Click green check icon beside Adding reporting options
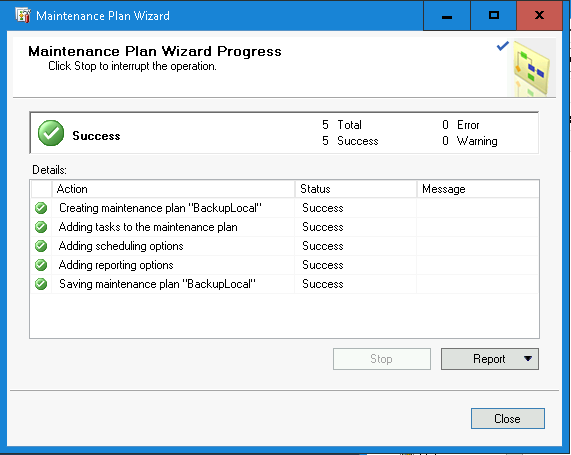Screen dimensions: 571x455 tap(41, 265)
